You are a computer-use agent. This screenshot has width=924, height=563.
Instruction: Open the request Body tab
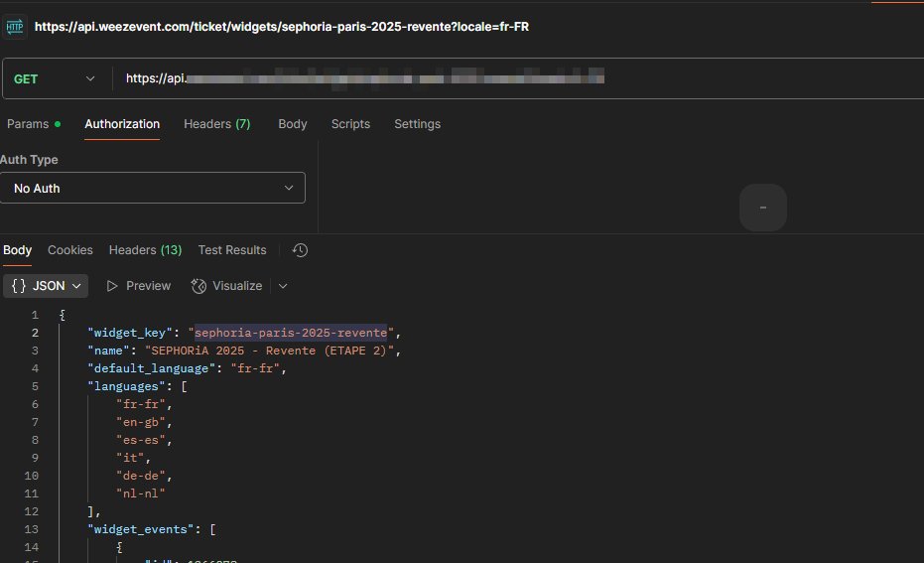(x=292, y=124)
